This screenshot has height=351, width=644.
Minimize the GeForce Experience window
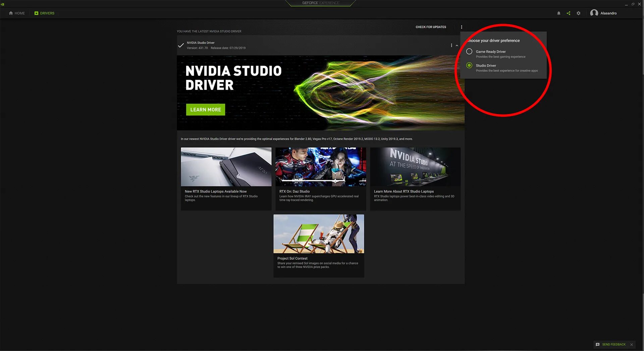point(626,4)
